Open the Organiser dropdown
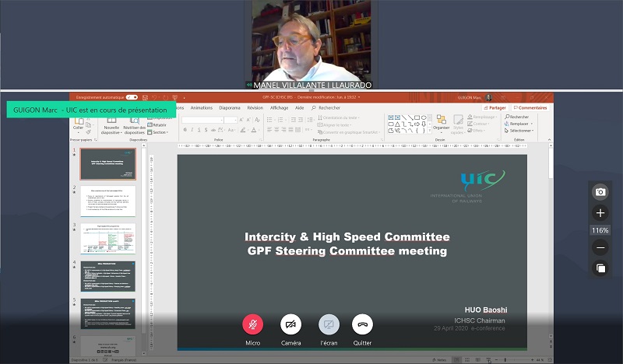 tap(441, 123)
